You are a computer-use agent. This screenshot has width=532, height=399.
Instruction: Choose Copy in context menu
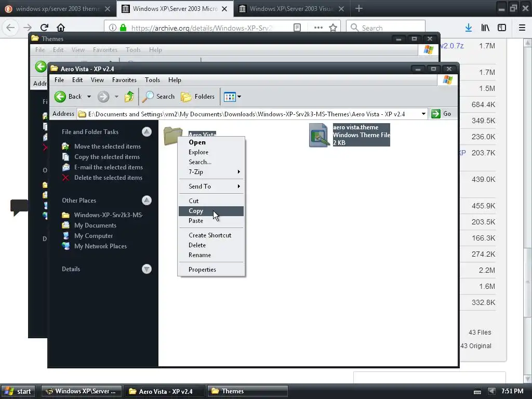pyautogui.click(x=211, y=211)
